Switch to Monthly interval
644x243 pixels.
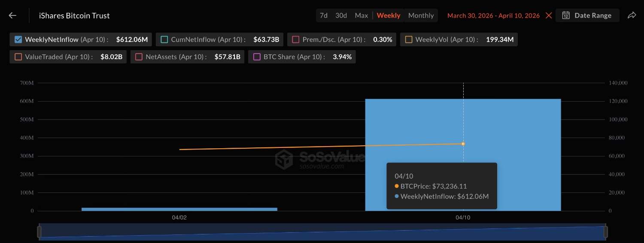coord(421,15)
